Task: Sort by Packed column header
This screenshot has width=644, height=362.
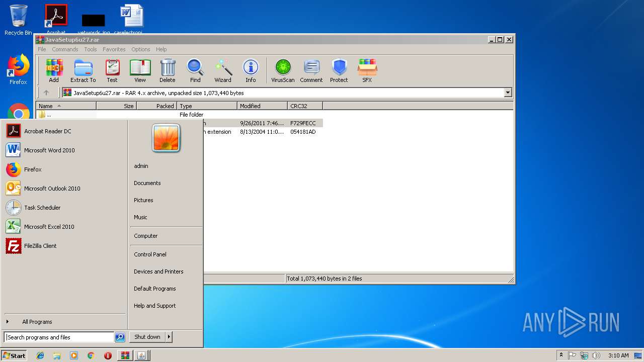Action: (x=156, y=106)
